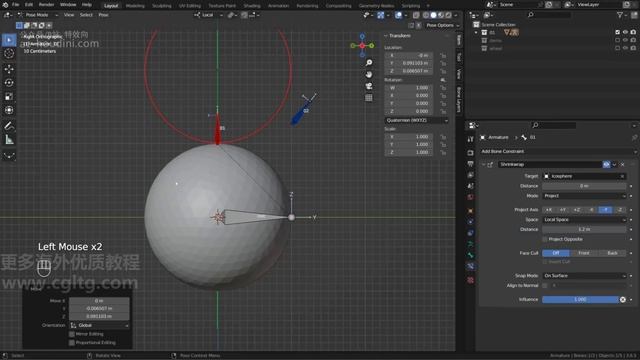Click the Blender logo menu icon
The width and height of the screenshot is (640, 360).
click(5, 4)
